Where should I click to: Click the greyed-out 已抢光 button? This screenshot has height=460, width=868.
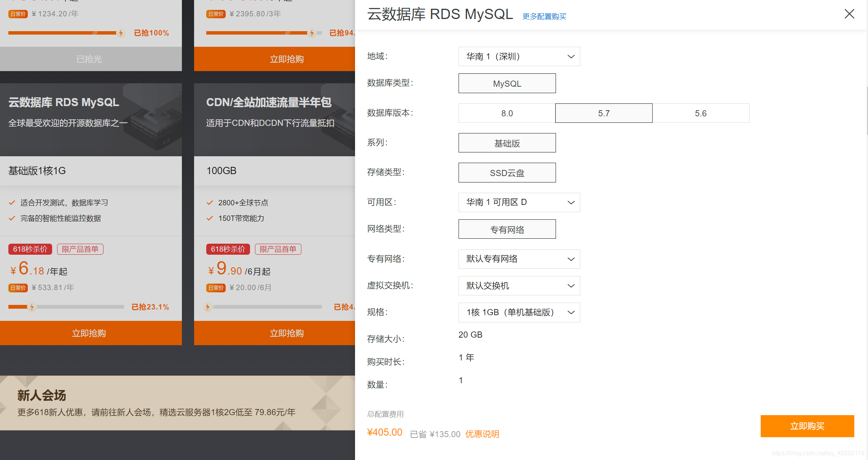[91, 59]
